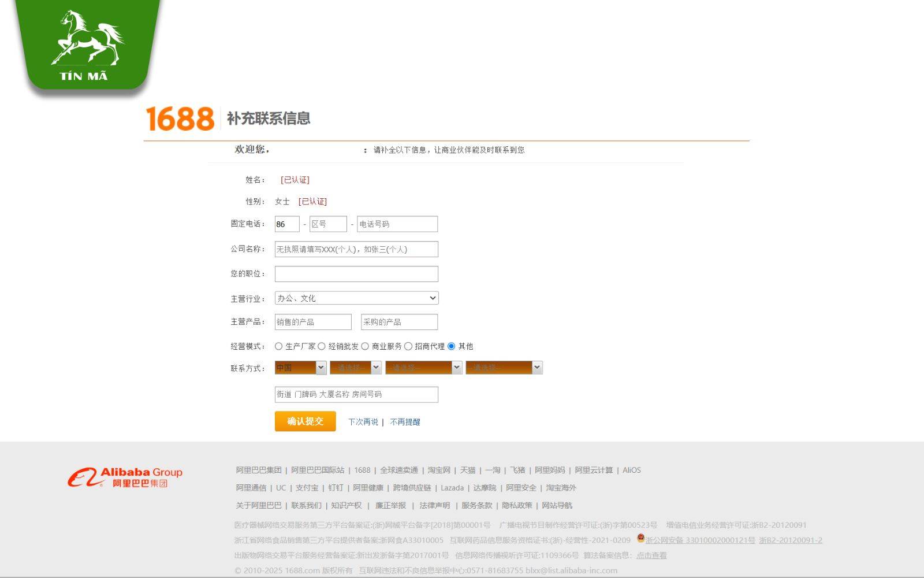This screenshot has height=578, width=924.
Task: Click the 联系我们 footer link
Action: [x=306, y=505]
